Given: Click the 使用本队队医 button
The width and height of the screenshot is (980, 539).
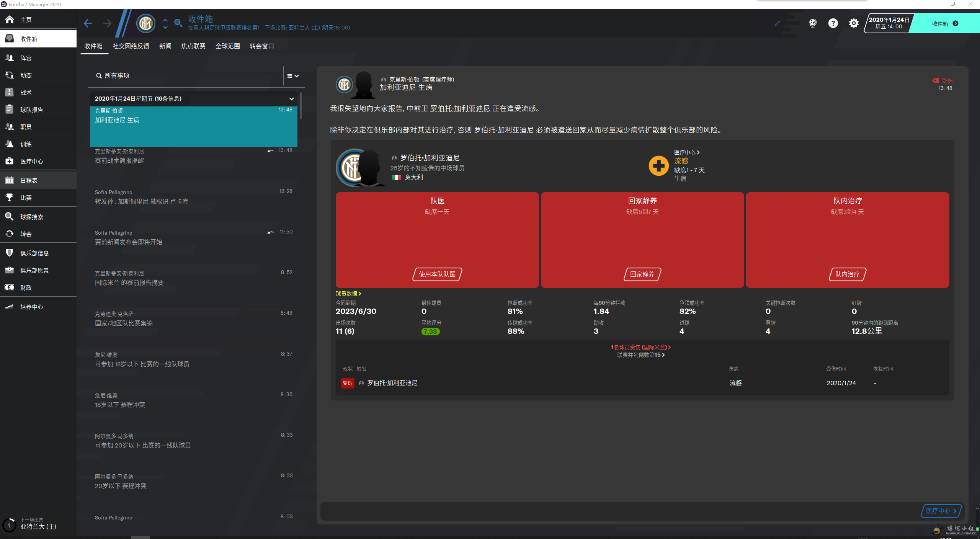Looking at the screenshot, I should click(437, 274).
